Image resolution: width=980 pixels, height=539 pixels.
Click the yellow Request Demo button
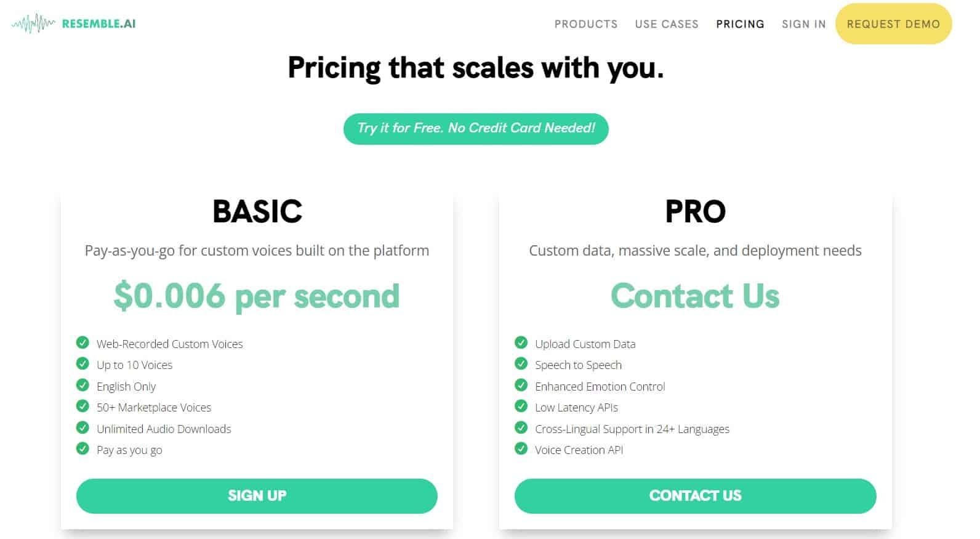point(893,24)
